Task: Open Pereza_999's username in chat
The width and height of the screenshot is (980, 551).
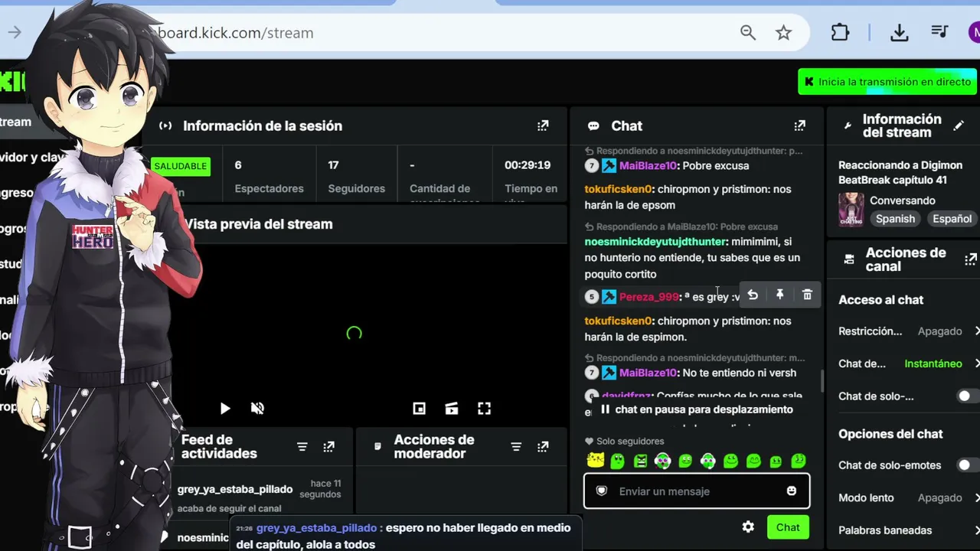Action: click(648, 297)
